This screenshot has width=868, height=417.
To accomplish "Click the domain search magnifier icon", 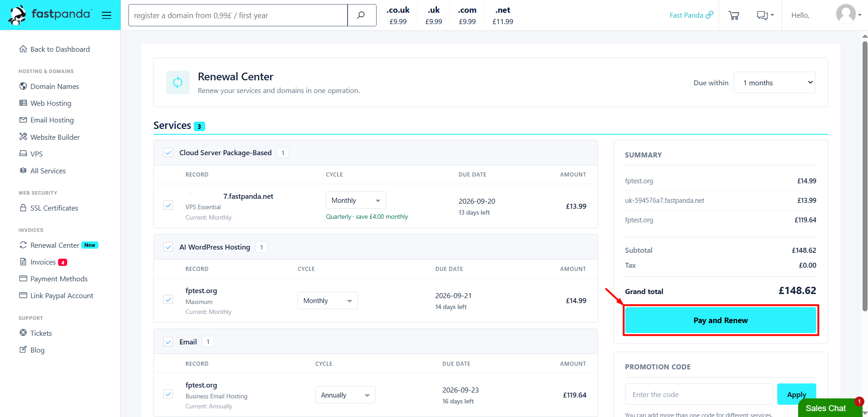I will [361, 15].
